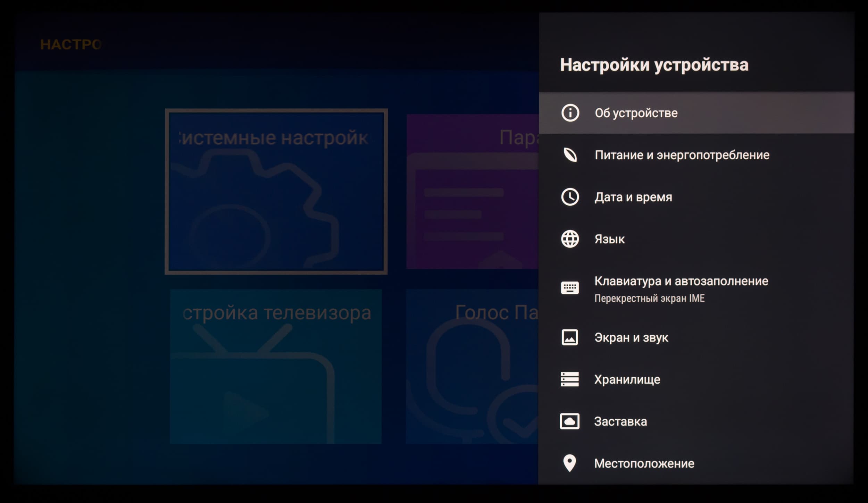The width and height of the screenshot is (868, 503).
Task: Click the picture icon for screen and sound
Action: click(x=570, y=337)
